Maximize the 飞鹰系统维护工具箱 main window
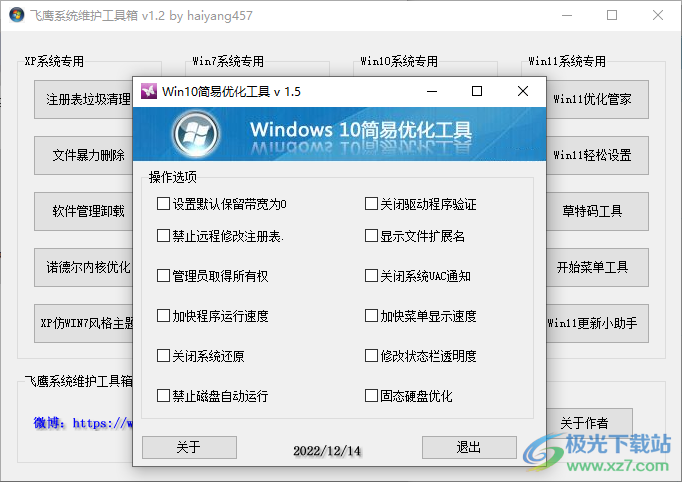 point(612,15)
